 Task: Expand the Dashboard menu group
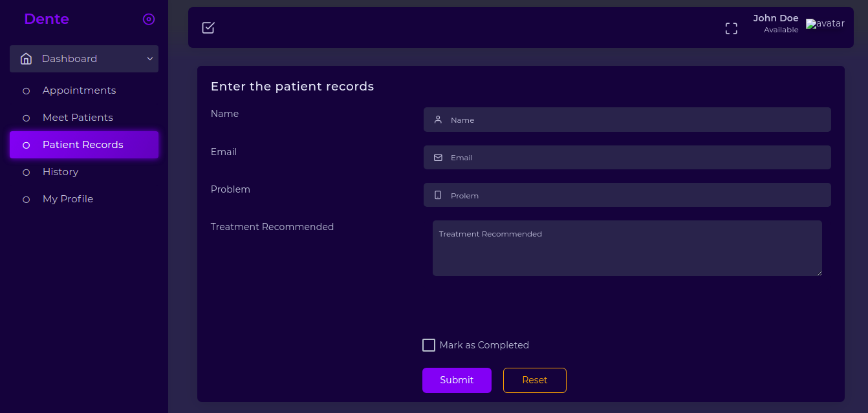tap(84, 59)
